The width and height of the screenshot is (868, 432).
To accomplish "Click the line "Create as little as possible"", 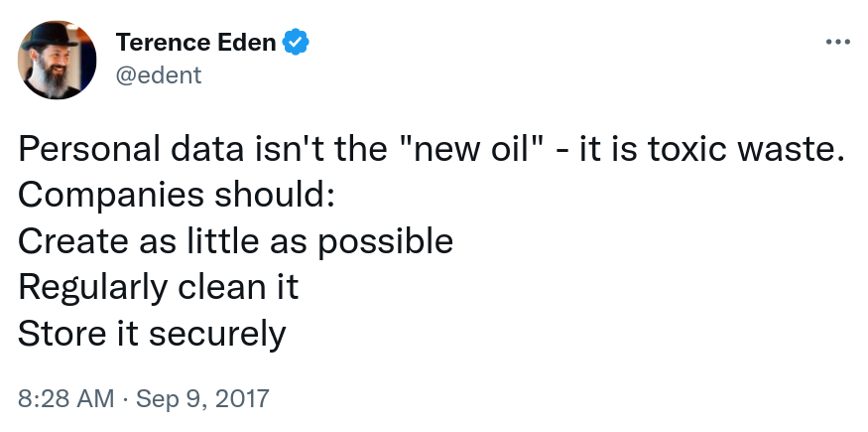I will click(235, 240).
